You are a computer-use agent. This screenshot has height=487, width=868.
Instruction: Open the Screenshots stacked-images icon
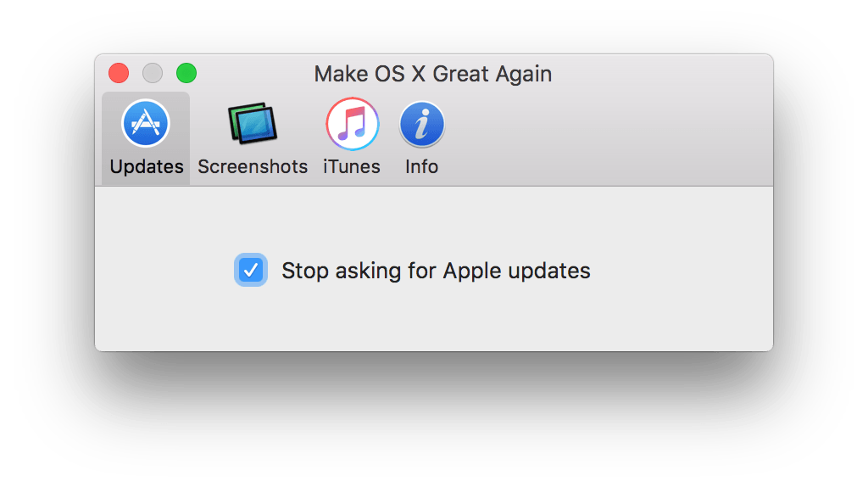tap(253, 123)
